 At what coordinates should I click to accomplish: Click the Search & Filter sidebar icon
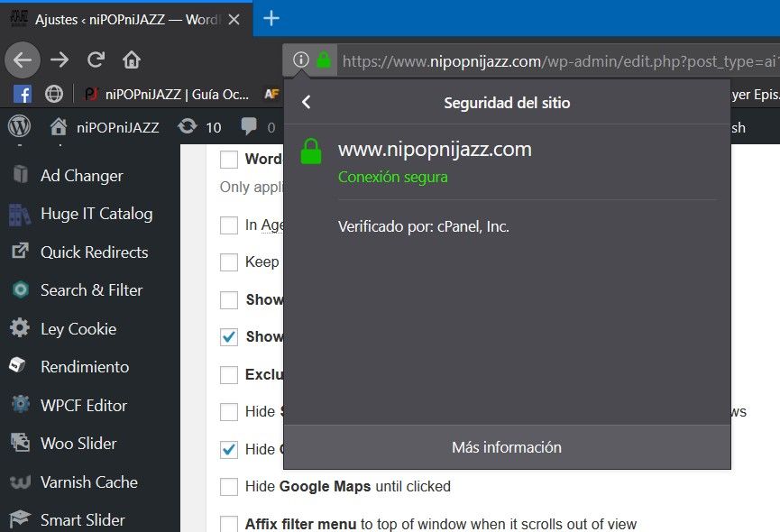21,289
